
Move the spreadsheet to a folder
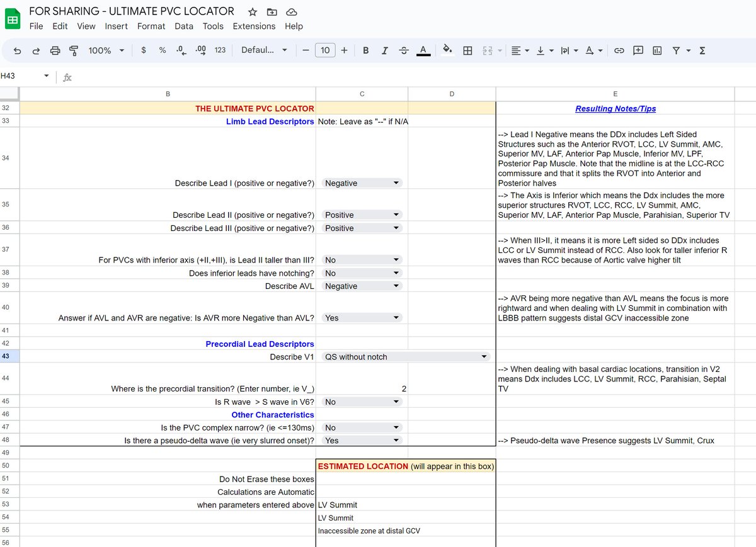[272, 11]
